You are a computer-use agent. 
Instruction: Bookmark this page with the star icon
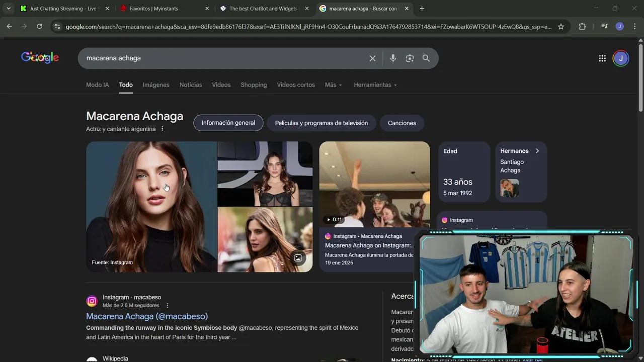[561, 27]
